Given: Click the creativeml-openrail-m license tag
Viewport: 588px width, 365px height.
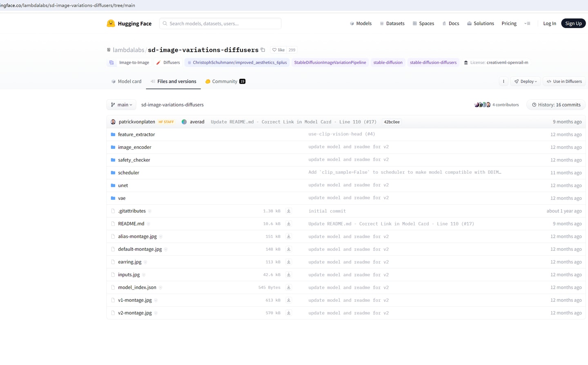Looking at the screenshot, I should point(496,63).
